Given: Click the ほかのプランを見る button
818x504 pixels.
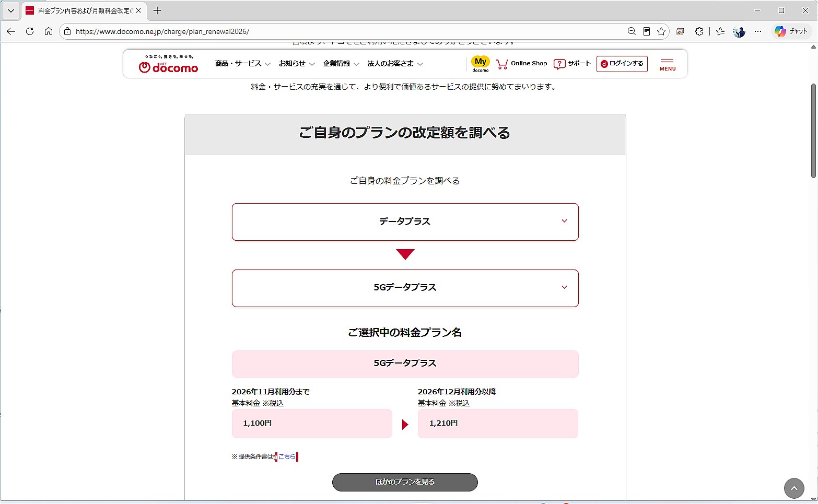Looking at the screenshot, I should point(405,482).
